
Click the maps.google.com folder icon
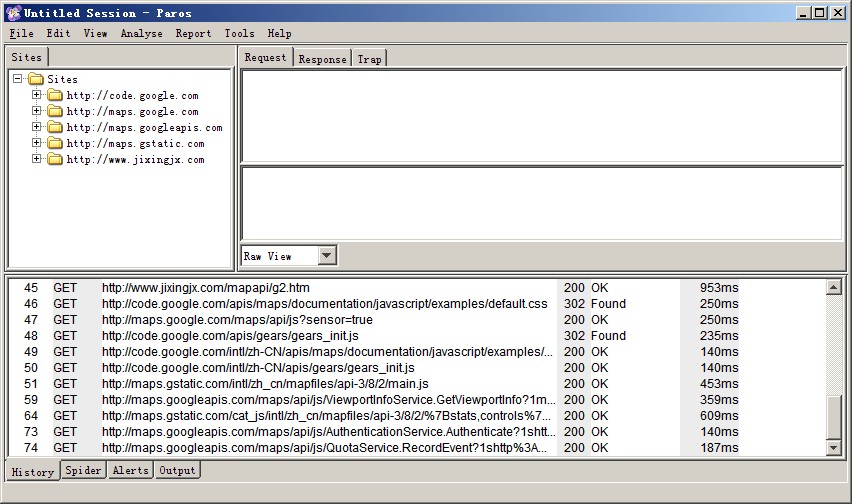point(55,111)
